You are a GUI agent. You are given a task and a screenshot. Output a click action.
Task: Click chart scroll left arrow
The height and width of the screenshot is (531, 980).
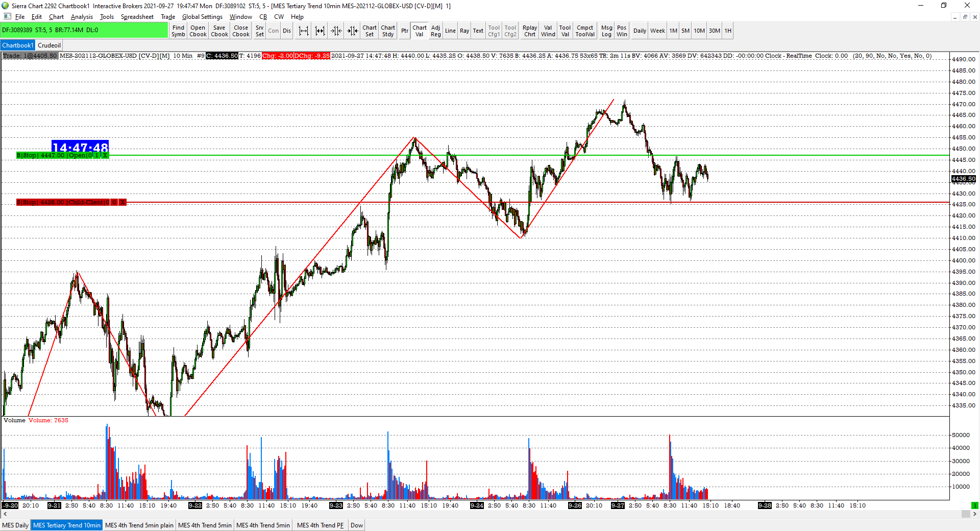tap(5, 514)
